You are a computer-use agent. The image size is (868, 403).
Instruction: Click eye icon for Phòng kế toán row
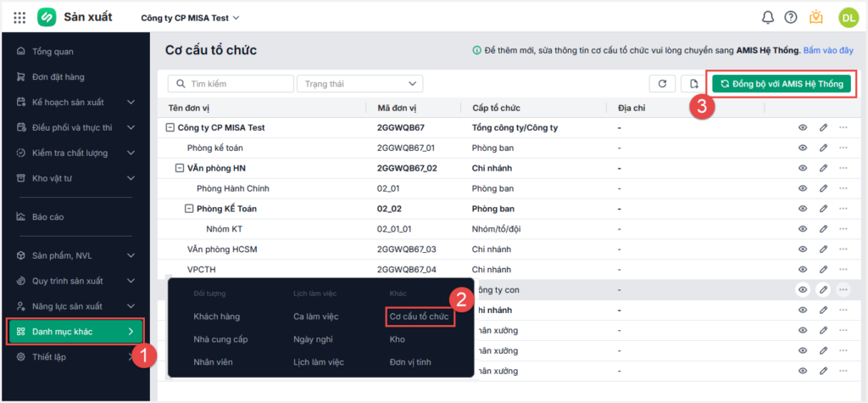tap(803, 148)
